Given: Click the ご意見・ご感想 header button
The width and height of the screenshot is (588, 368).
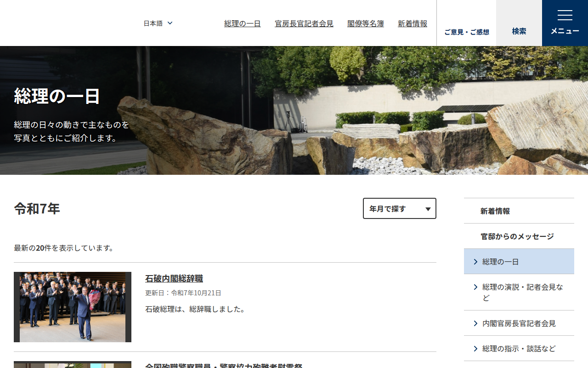Looking at the screenshot, I should click(x=467, y=23).
